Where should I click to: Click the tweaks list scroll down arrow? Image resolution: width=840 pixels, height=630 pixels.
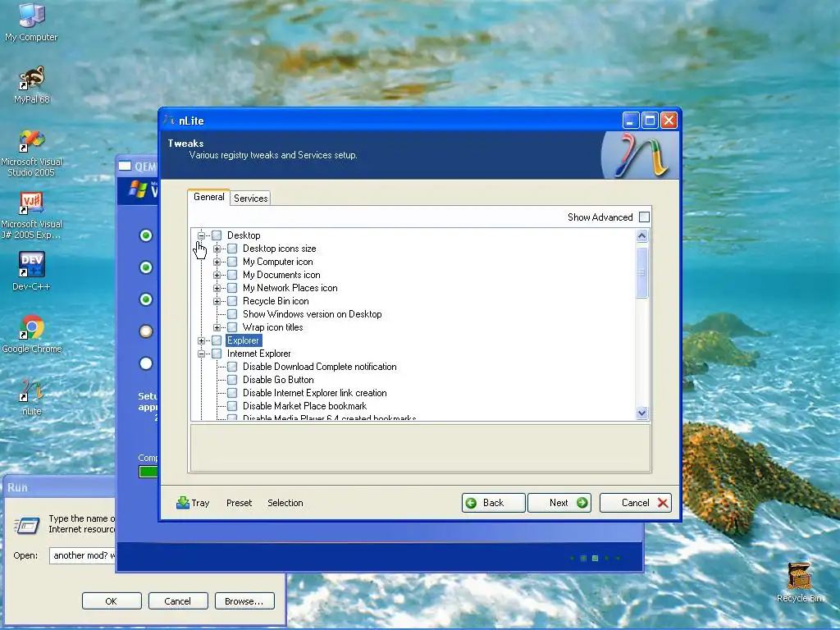pos(641,413)
